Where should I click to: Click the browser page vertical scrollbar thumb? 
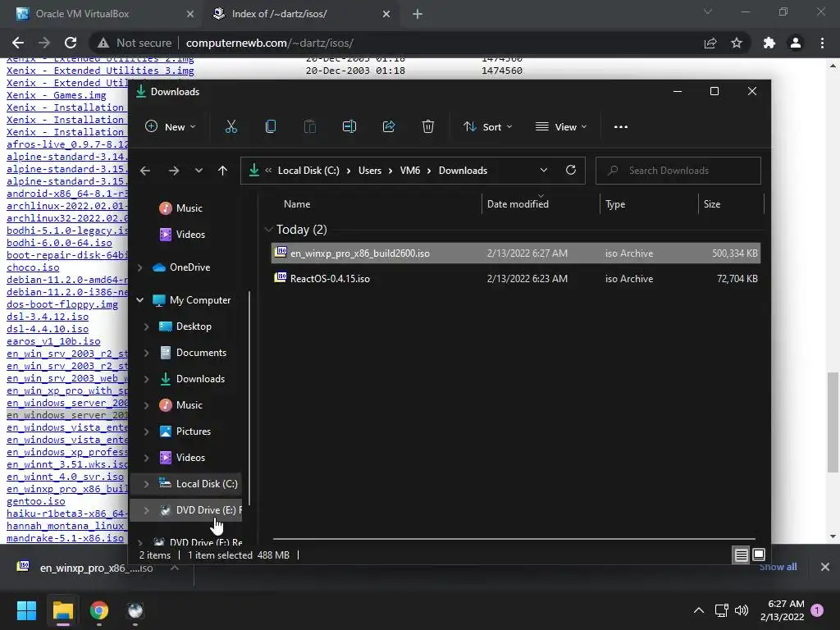pyautogui.click(x=833, y=422)
